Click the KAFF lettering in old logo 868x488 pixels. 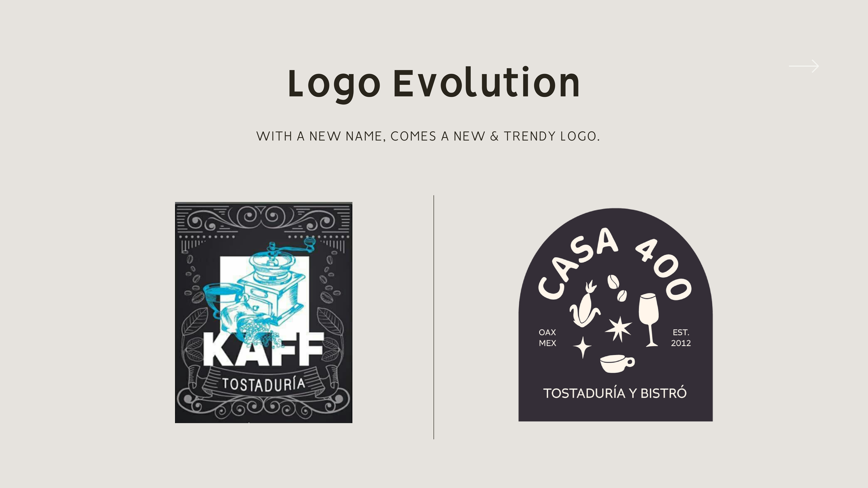[263, 349]
